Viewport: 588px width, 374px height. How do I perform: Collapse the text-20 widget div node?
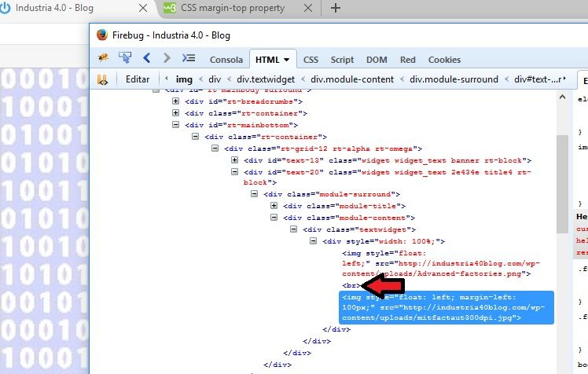[235, 171]
